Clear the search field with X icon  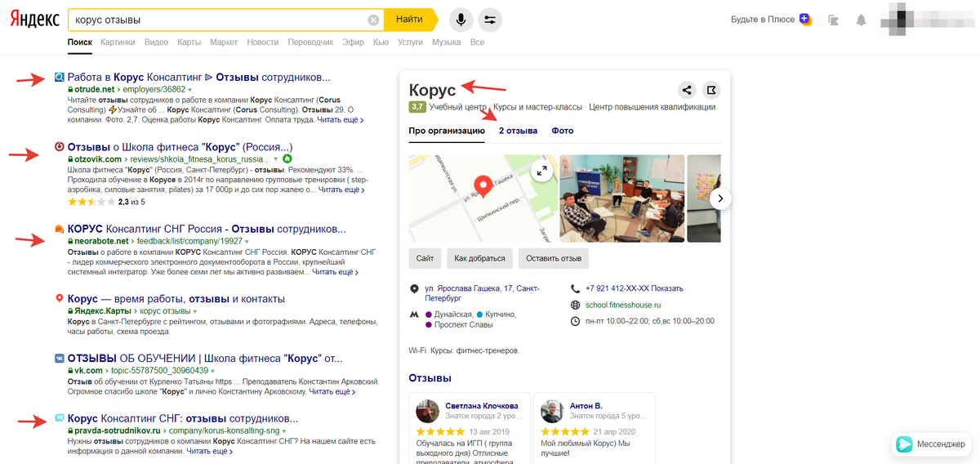tap(373, 20)
